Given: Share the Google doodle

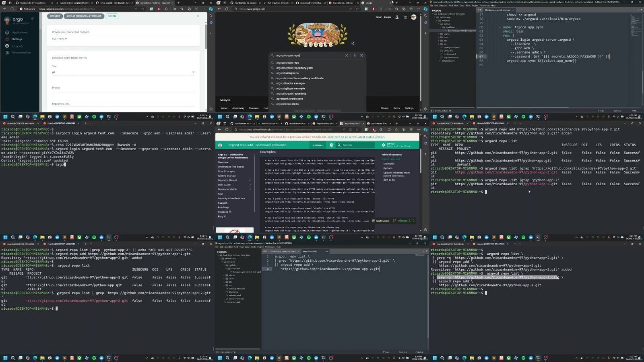Looking at the screenshot, I should pos(353,43).
